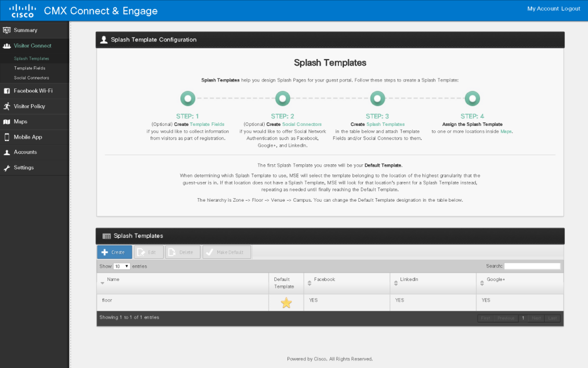Sort table by LinkedIn column
This screenshot has width=588, height=368.
(409, 280)
